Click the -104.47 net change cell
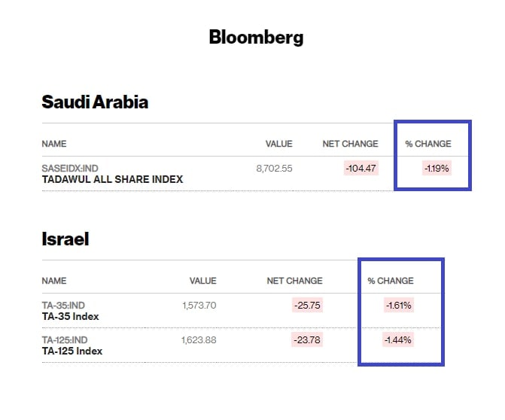Image resolution: width=505 pixels, height=420 pixels. click(x=361, y=169)
